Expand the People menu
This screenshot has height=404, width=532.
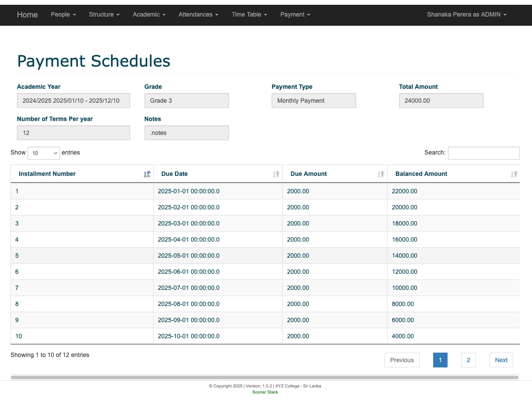[x=63, y=14]
